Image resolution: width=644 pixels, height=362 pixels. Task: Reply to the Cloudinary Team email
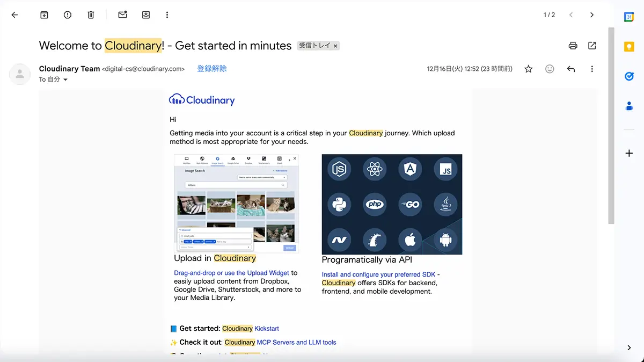[x=571, y=69]
